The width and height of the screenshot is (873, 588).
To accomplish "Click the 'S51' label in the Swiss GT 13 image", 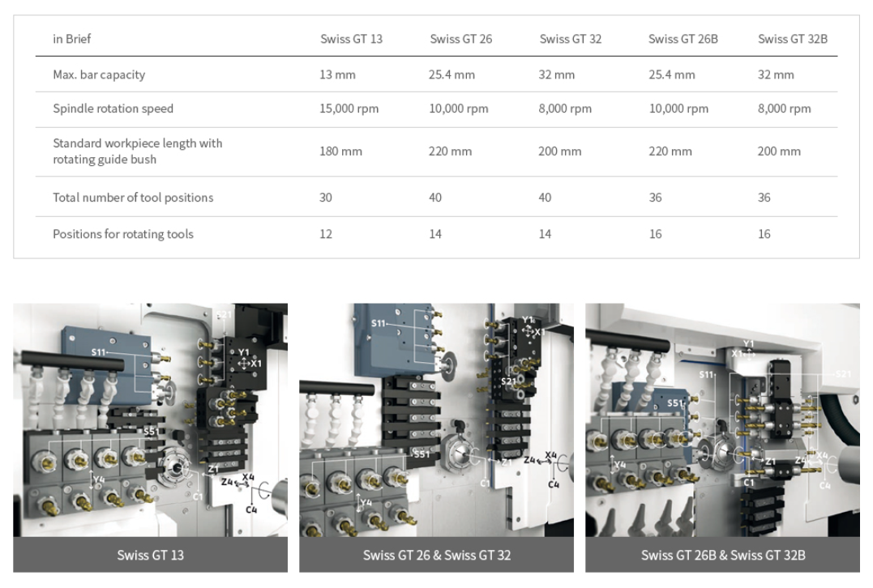I will pyautogui.click(x=151, y=431).
